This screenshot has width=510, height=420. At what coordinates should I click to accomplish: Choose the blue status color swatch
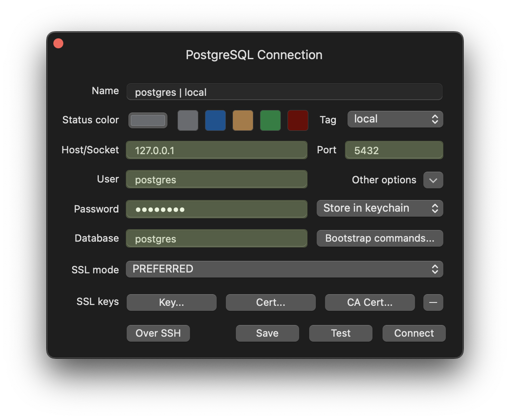coord(215,120)
